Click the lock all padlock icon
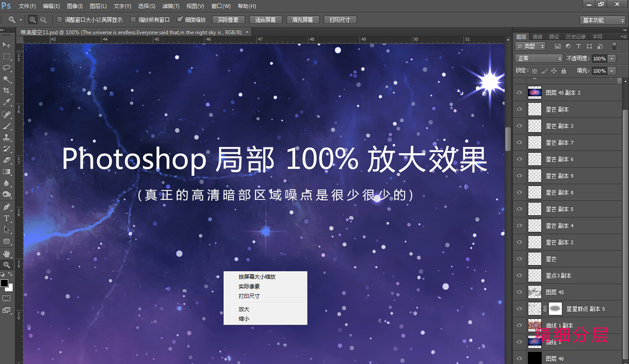629x364 pixels. pyautogui.click(x=563, y=71)
